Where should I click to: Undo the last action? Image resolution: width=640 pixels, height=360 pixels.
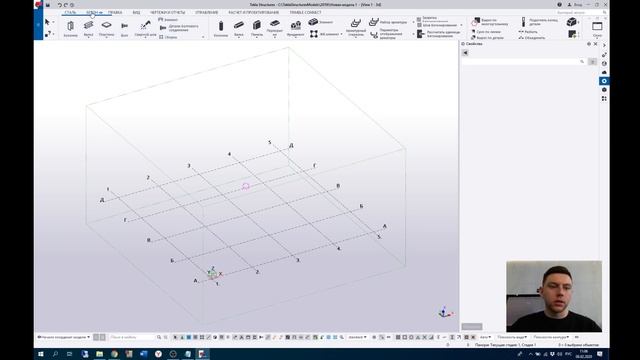tap(60, 5)
